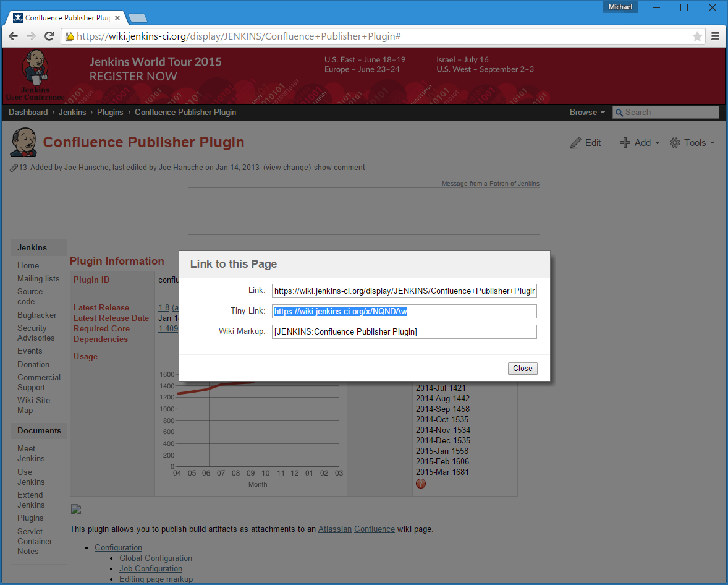Click the attachments paperclip icon

tap(14, 168)
